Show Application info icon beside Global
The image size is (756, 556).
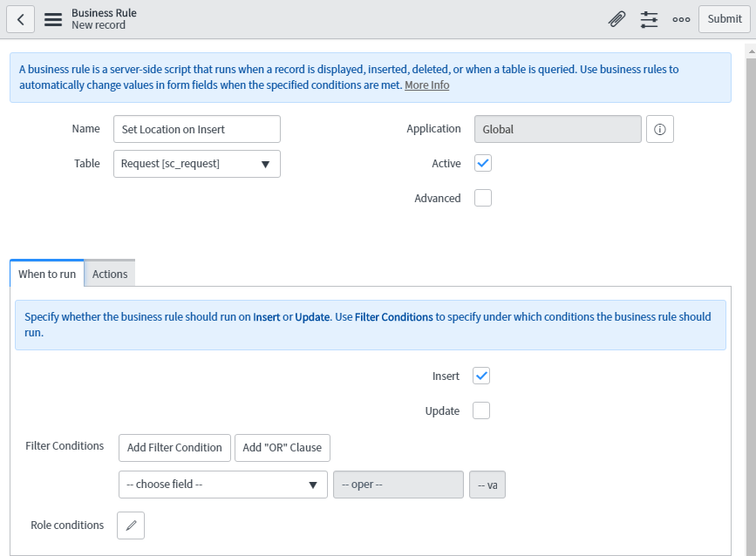[x=659, y=129]
